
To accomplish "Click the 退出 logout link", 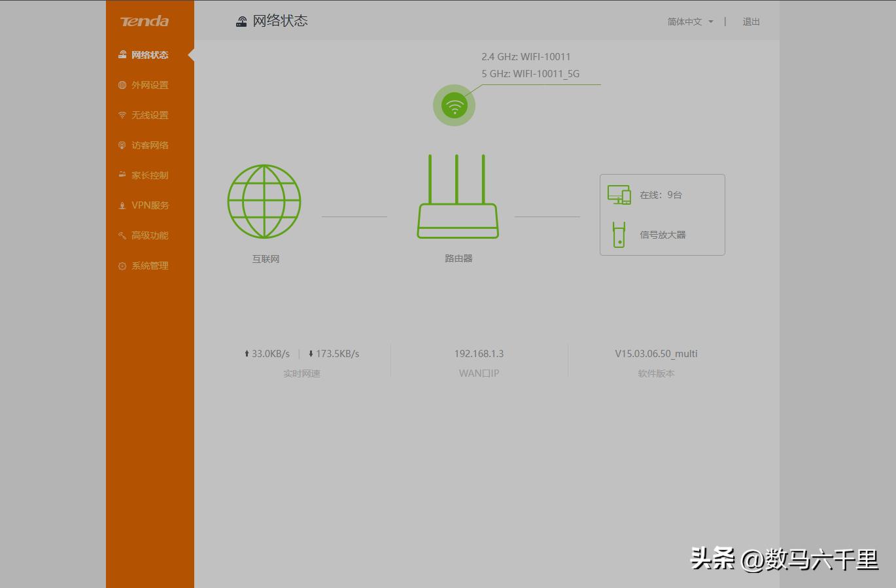I will 751,22.
